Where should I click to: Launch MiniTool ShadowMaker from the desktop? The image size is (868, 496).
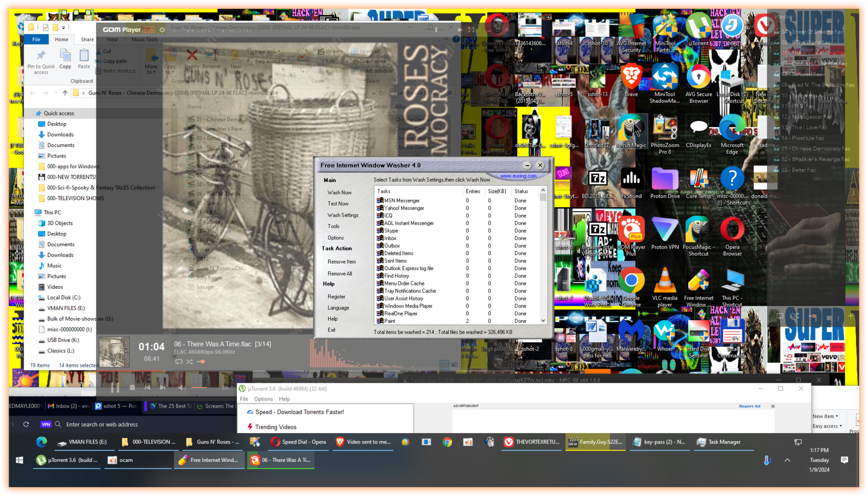click(665, 83)
